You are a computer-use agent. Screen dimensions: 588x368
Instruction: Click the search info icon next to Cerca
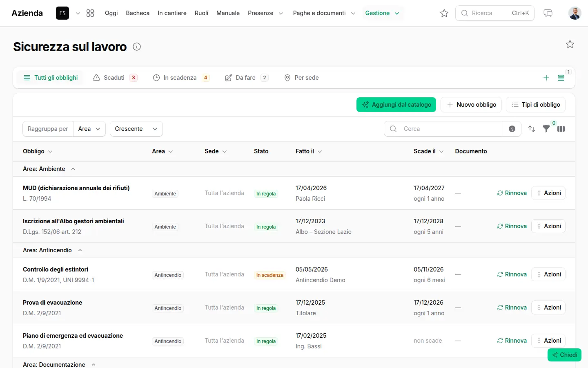pos(512,129)
